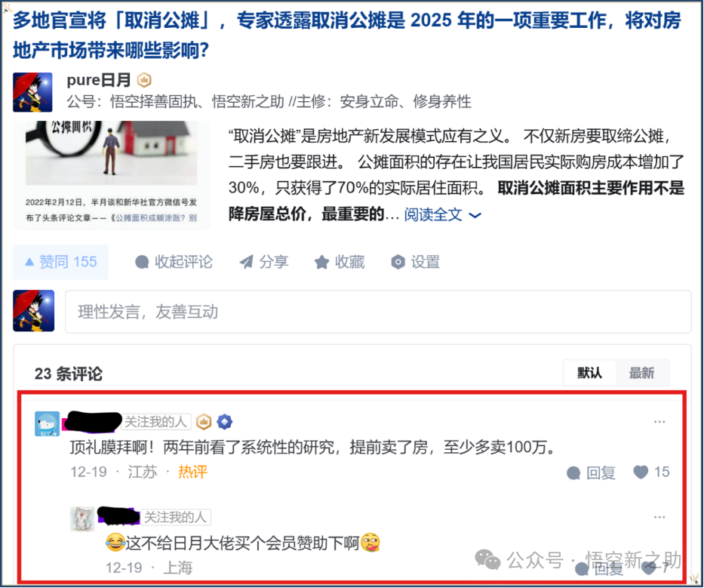Image resolution: width=704 pixels, height=588 pixels.
Task: Click the reply bubble on Jiangsu comment
Action: pyautogui.click(x=573, y=473)
